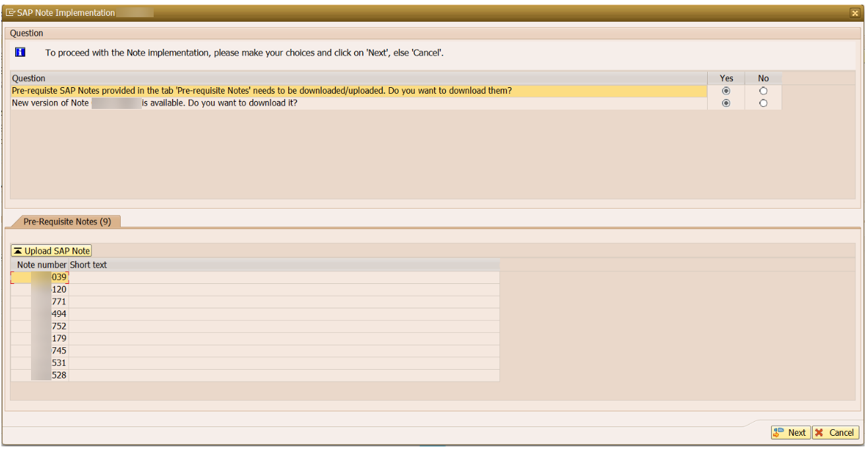Click the Note number column header
Screen dimensions: 868x449
click(40, 265)
